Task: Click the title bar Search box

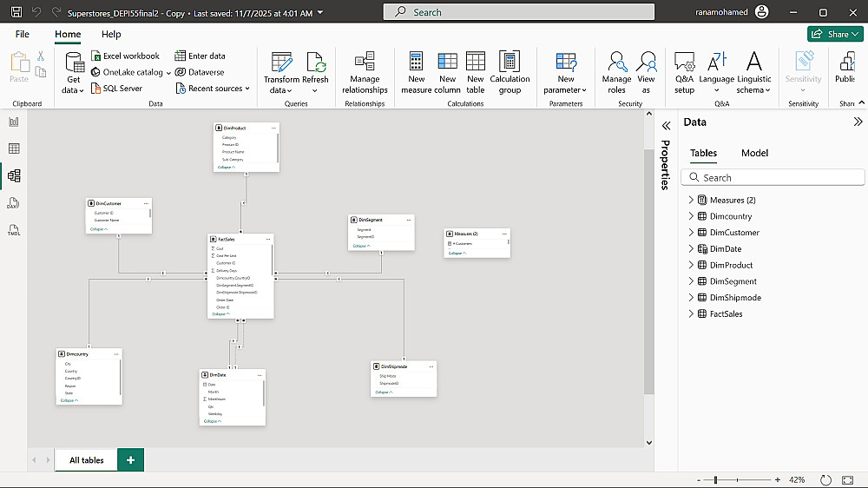Action: pyautogui.click(x=519, y=11)
